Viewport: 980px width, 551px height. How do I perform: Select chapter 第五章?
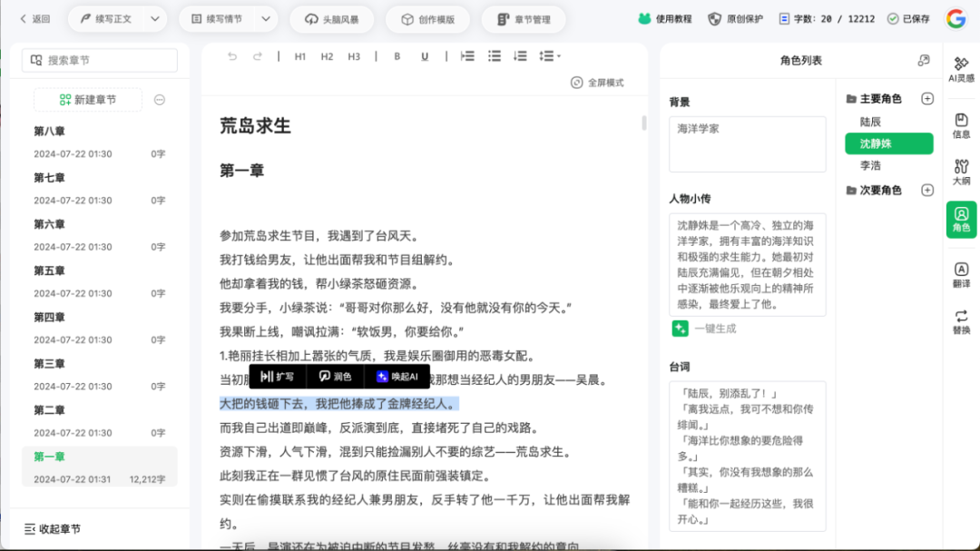[100, 281]
